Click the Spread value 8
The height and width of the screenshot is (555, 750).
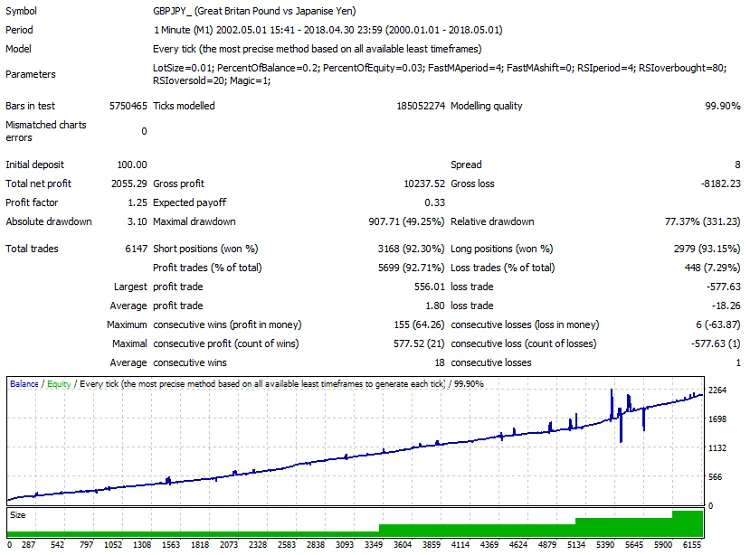[x=737, y=164]
